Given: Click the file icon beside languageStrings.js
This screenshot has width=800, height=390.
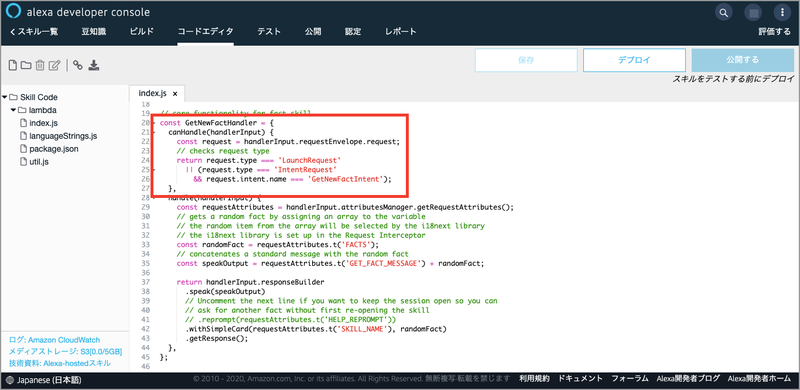Looking at the screenshot, I should [x=23, y=136].
